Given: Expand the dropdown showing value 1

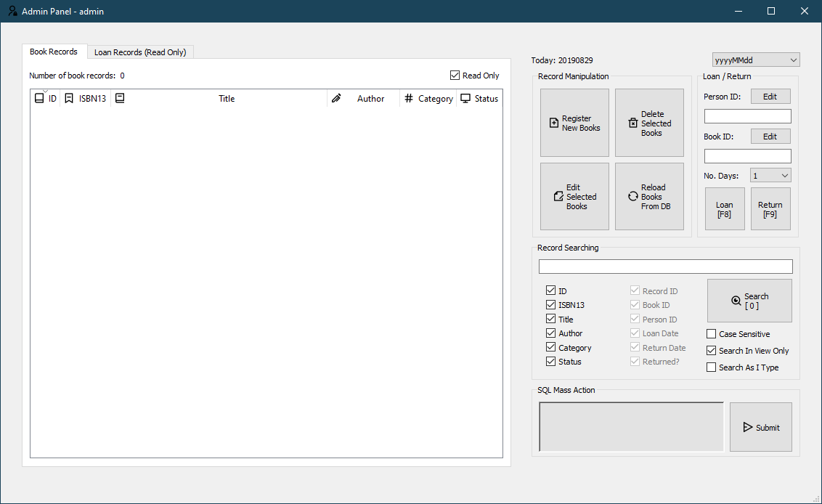Looking at the screenshot, I should pos(770,175).
